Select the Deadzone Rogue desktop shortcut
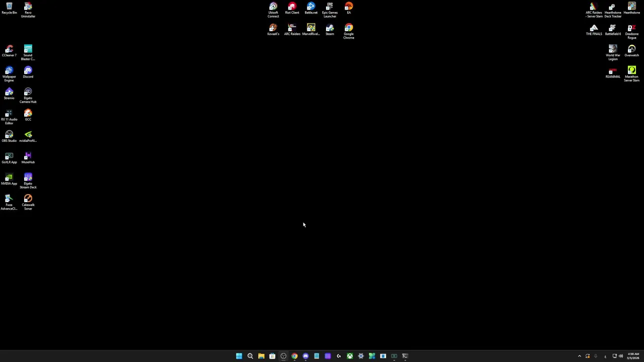644x362 pixels. [x=632, y=31]
